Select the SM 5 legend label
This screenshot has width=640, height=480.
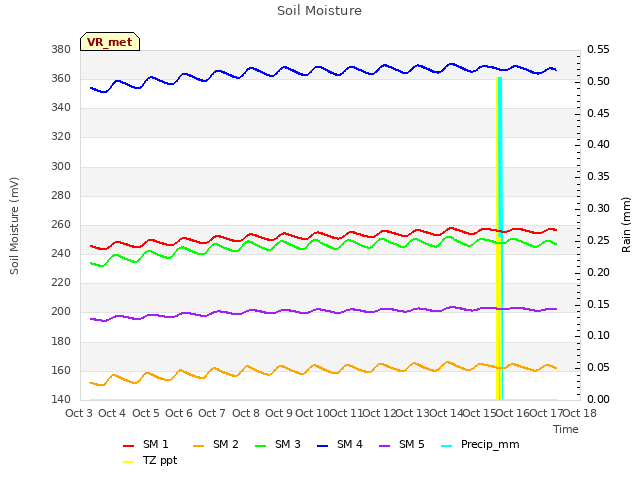[412, 444]
